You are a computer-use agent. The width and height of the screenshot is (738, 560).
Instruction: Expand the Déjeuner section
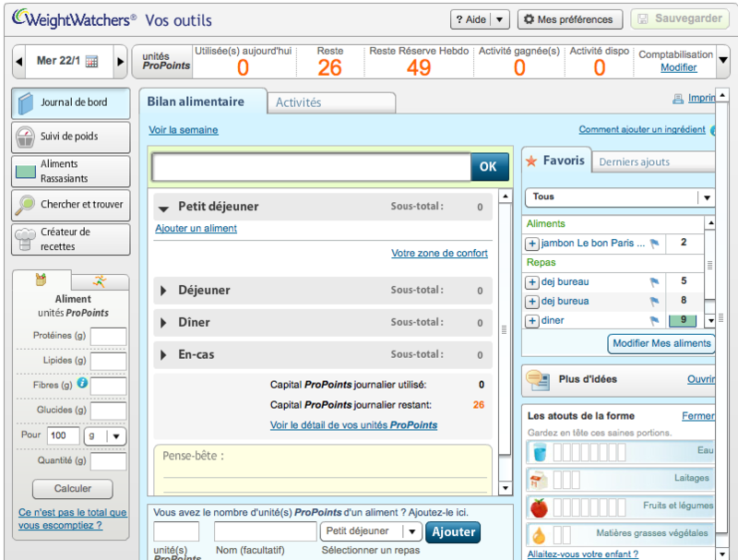tap(163, 291)
